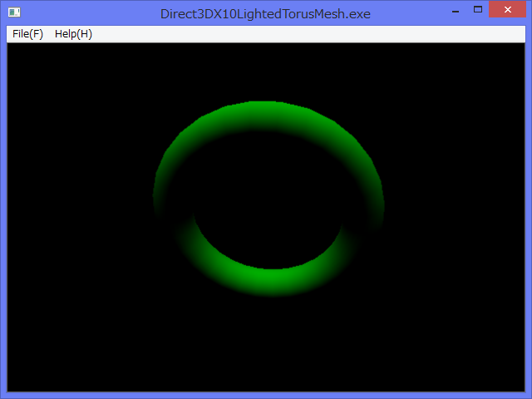This screenshot has height=399, width=532.
Task: Close the Direct3DX10LightedTorusMesh window
Action: click(508, 9)
